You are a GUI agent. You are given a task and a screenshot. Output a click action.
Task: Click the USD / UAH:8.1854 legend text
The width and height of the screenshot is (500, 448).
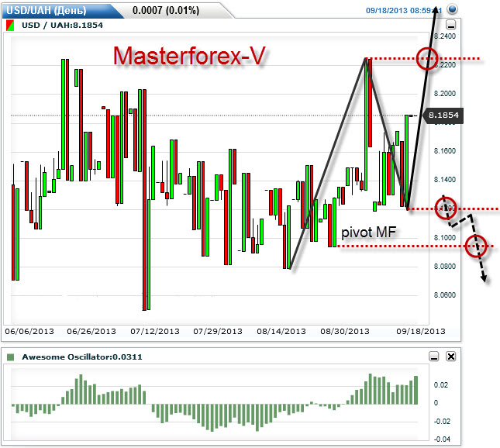(62, 26)
